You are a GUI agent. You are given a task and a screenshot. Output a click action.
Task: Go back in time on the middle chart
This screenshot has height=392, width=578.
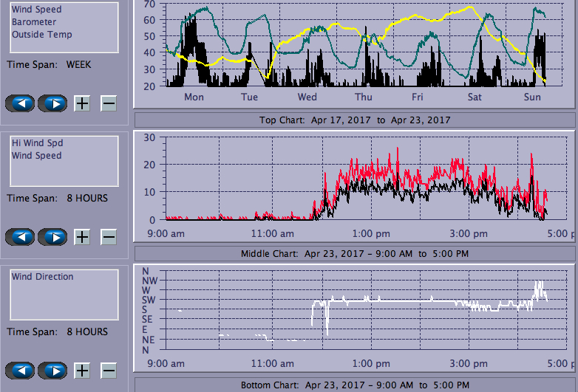pos(20,237)
